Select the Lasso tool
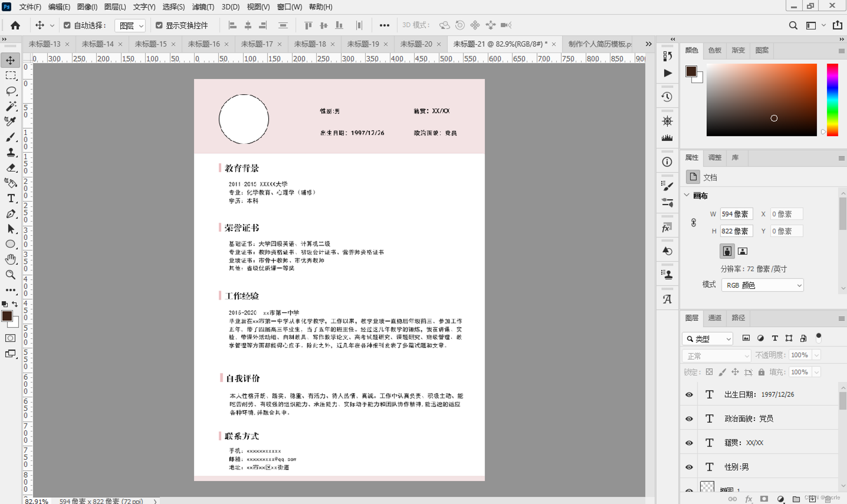This screenshot has height=504, width=847. (10, 91)
